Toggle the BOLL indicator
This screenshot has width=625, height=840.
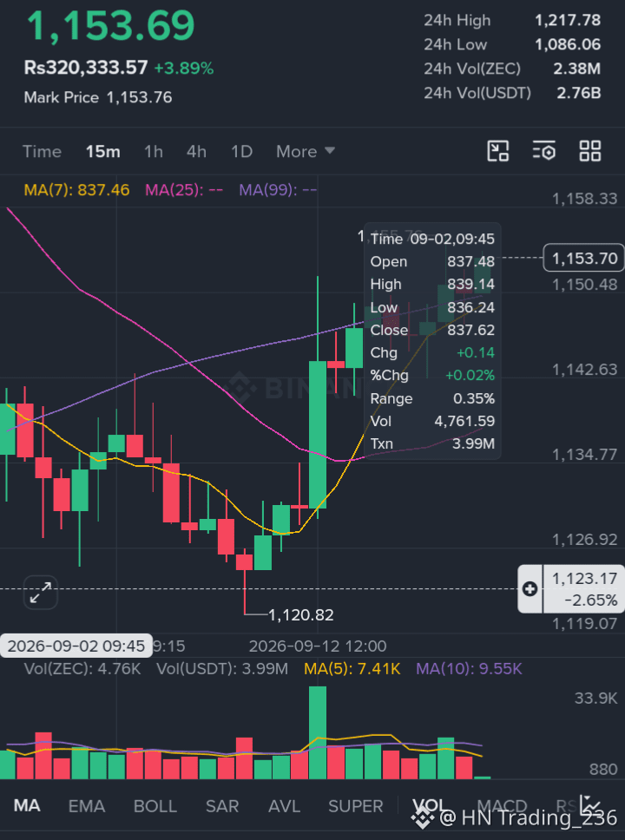155,805
